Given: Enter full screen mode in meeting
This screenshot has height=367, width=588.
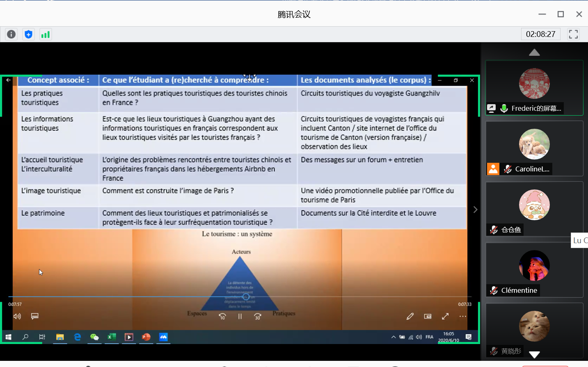Looking at the screenshot, I should click(573, 34).
